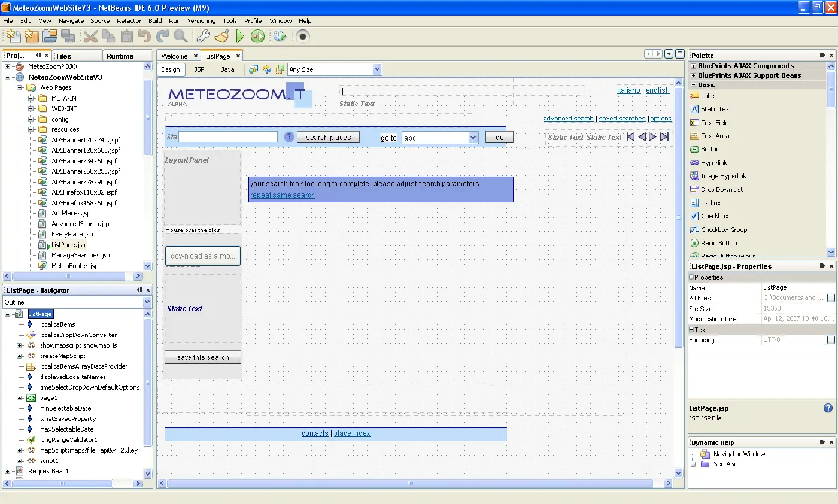Image resolution: width=838 pixels, height=504 pixels.
Task: Click the Debug Main Project icon
Action: click(x=258, y=37)
